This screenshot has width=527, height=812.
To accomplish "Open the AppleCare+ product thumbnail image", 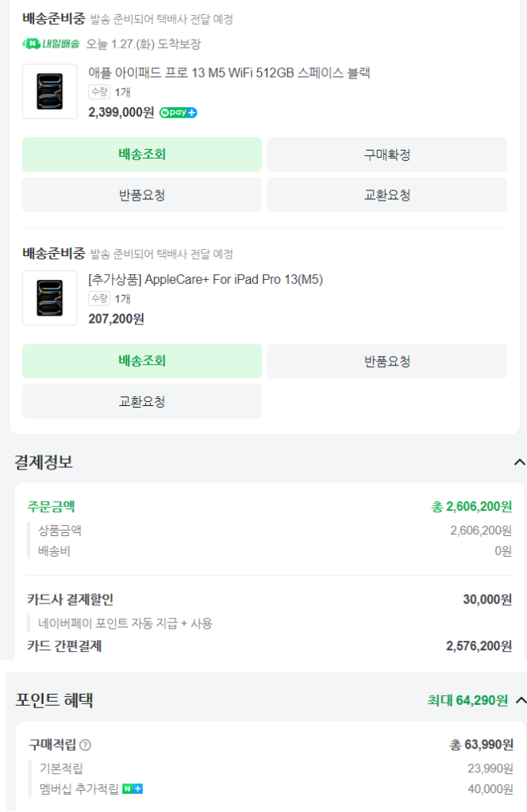I will [x=49, y=298].
